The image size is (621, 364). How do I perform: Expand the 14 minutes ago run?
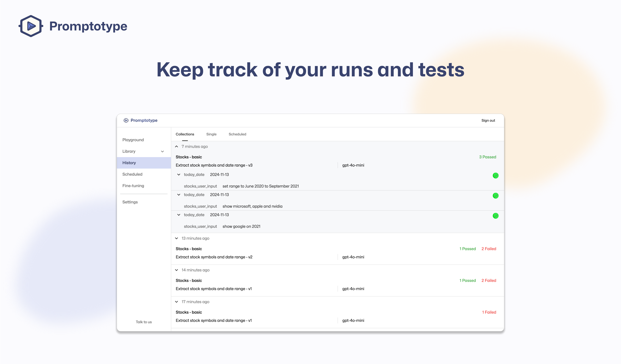(176, 270)
